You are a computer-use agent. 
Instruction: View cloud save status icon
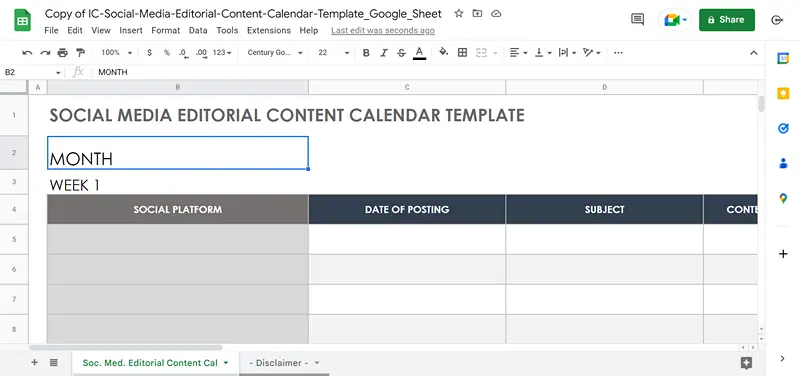click(x=496, y=14)
